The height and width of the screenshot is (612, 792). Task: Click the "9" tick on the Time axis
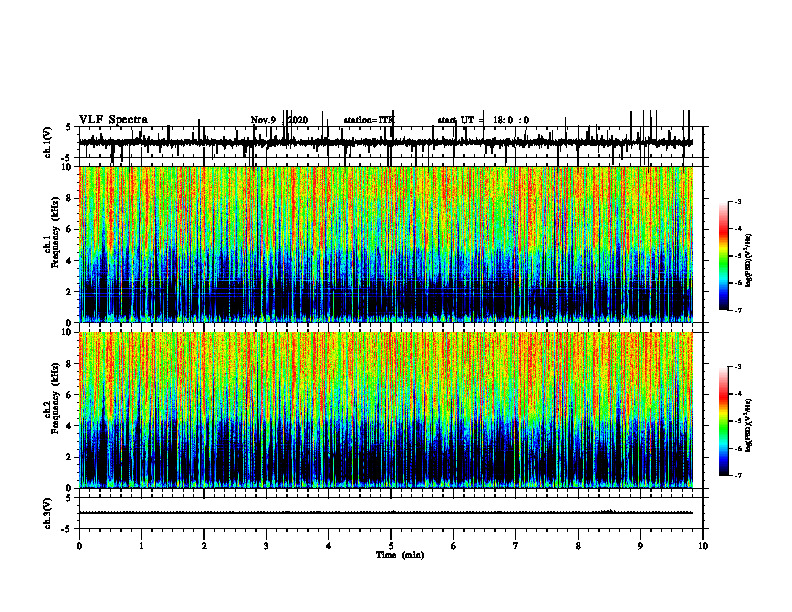[640, 546]
